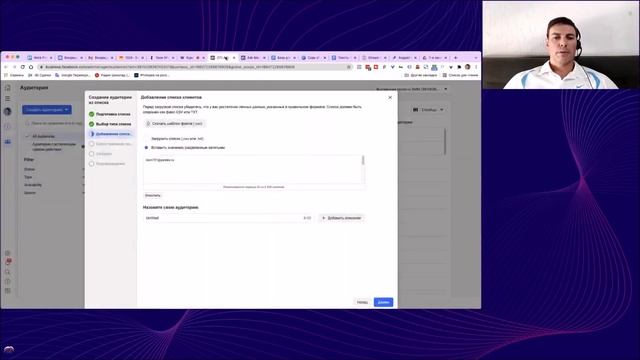Image resolution: width=640 pixels, height=360 pixels.
Task: Expand the Type filter
Action: [54, 177]
